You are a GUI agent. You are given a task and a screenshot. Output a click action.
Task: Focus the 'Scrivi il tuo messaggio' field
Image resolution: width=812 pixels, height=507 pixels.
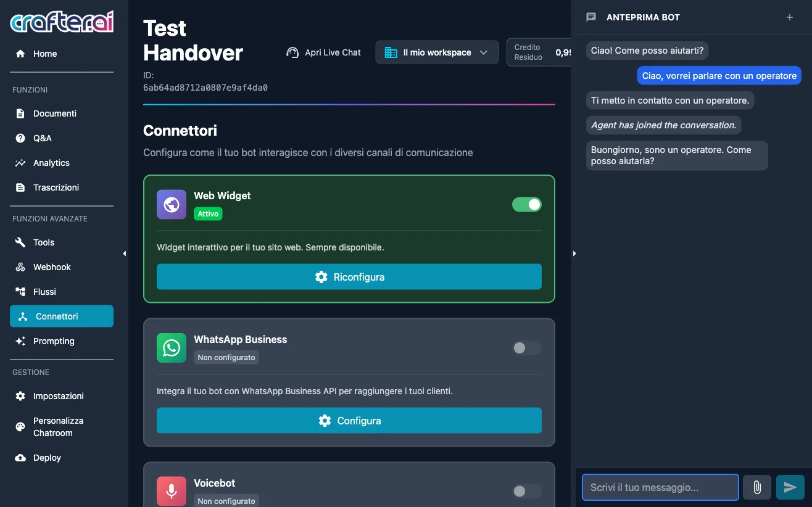(x=660, y=487)
